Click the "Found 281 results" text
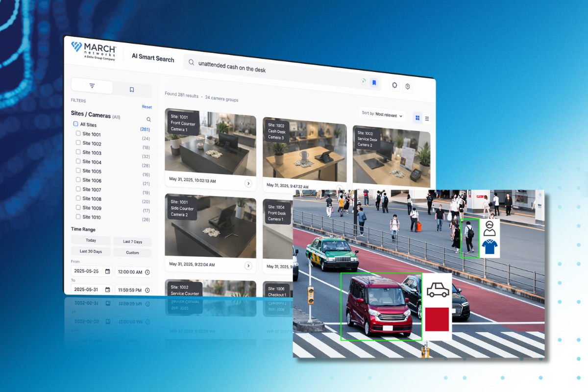 coord(181,95)
